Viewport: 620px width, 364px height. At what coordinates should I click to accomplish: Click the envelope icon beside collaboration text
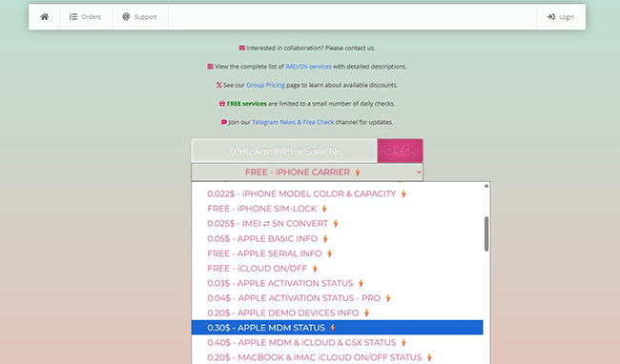(241, 48)
